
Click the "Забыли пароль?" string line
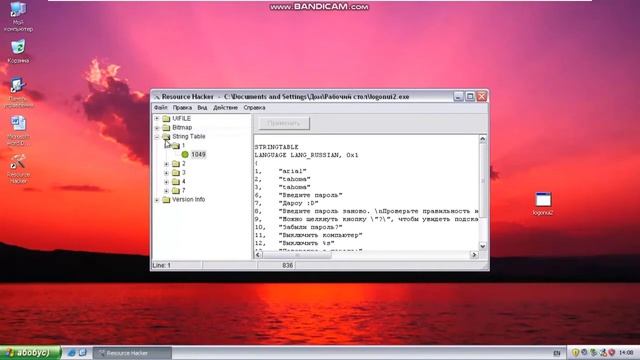click(x=298, y=227)
